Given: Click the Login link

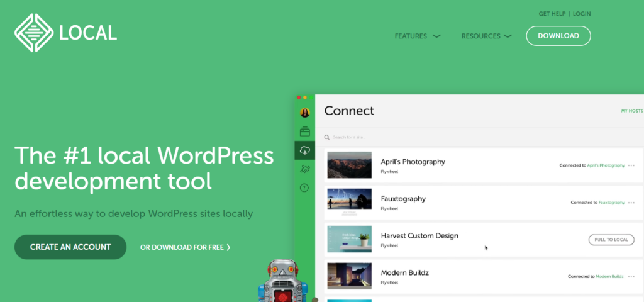Looking at the screenshot, I should tap(582, 14).
